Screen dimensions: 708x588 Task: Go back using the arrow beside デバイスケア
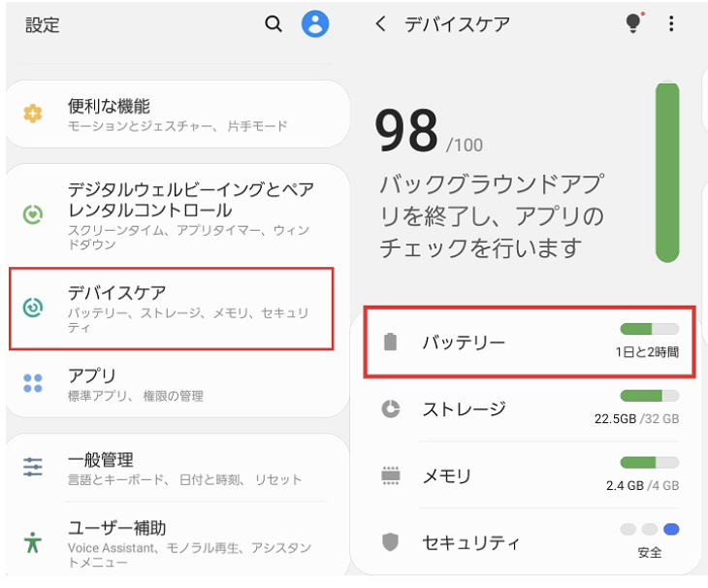click(x=380, y=23)
